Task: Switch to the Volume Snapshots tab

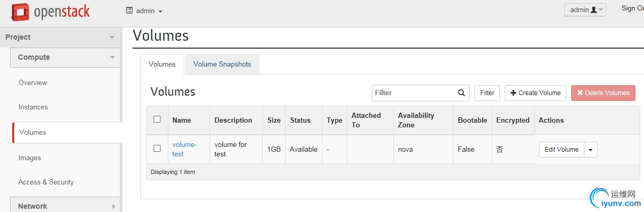Action: (x=222, y=64)
